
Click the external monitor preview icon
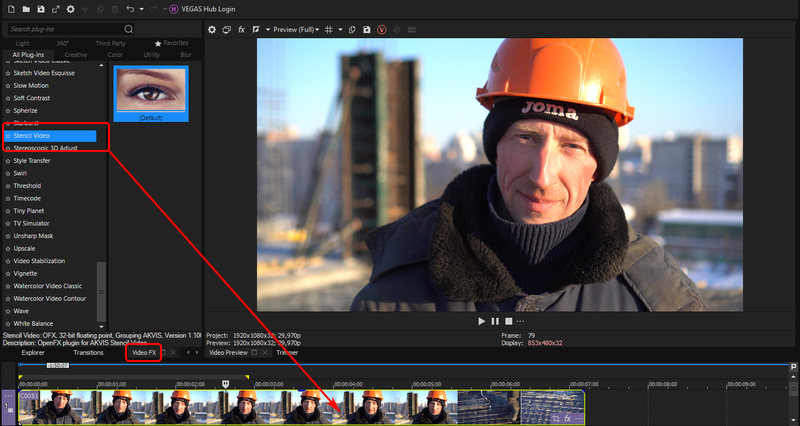(x=227, y=30)
